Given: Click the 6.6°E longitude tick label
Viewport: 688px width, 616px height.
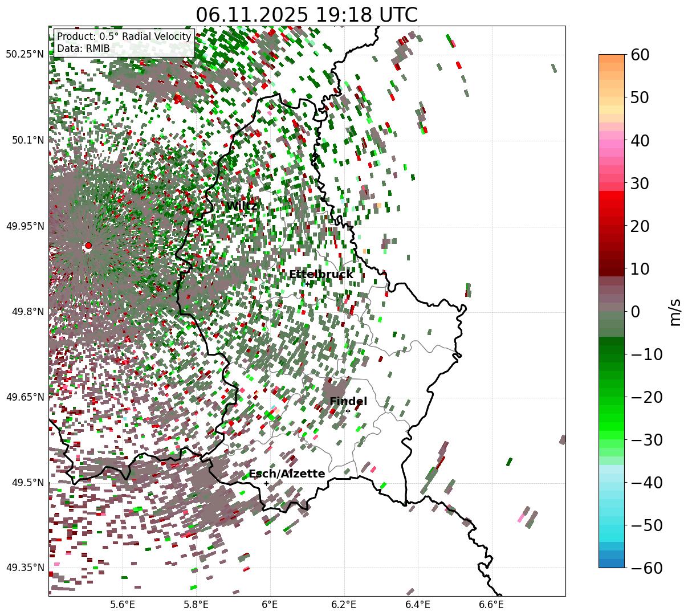Looking at the screenshot, I should (x=491, y=605).
